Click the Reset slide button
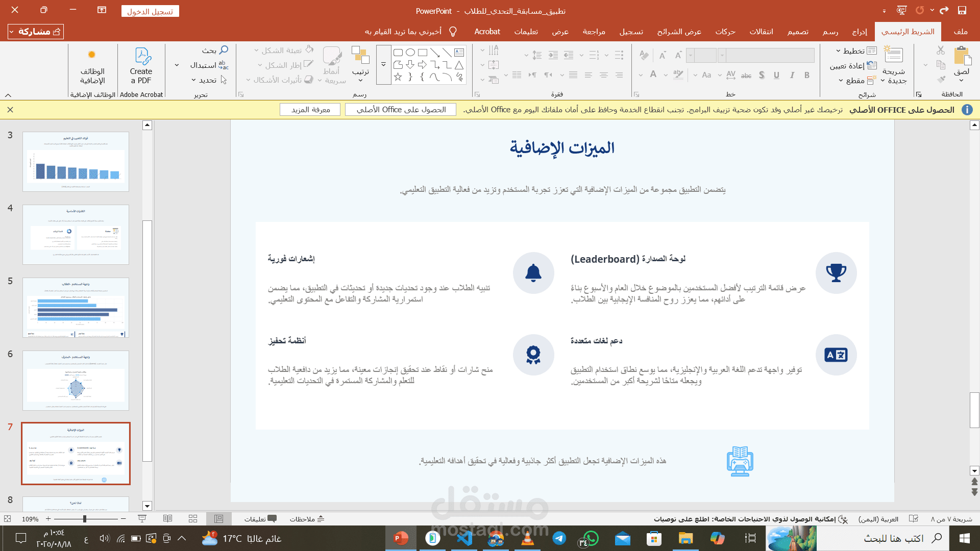The width and height of the screenshot is (980, 551). [853, 66]
